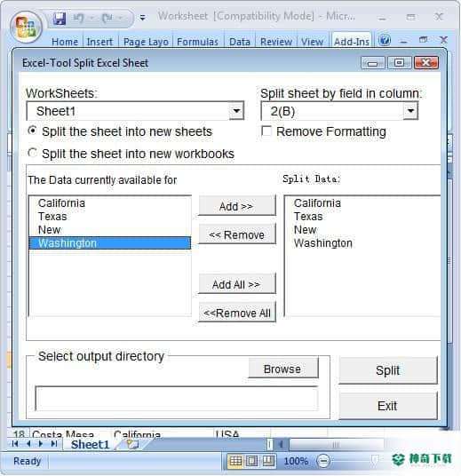Image resolution: width=461 pixels, height=476 pixels.
Task: Switch to Page Break Preview in status bar
Action: click(x=267, y=461)
